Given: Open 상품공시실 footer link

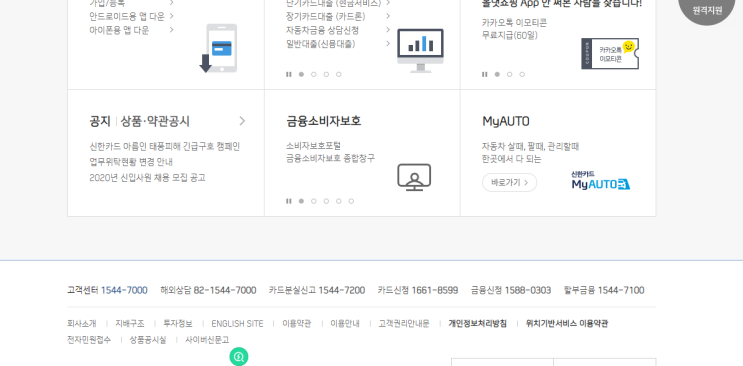Looking at the screenshot, I should (148, 340).
